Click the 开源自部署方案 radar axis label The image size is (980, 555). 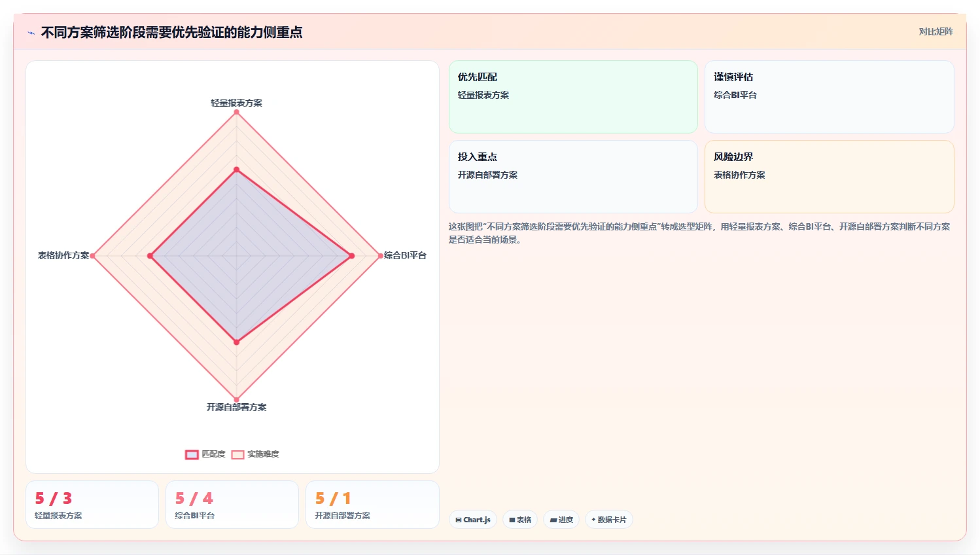tap(236, 407)
